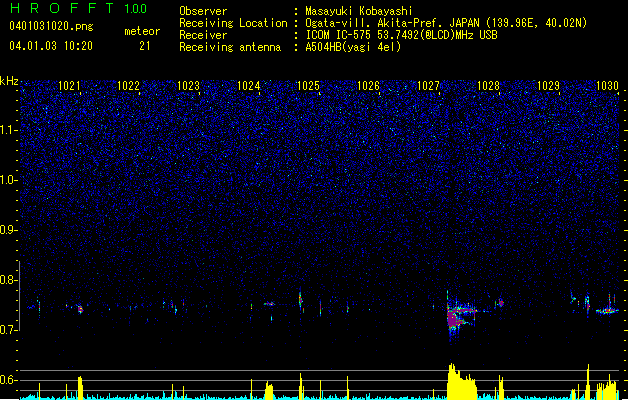Select antenna value A504HB(yagi 4el)
This screenshot has width=629, height=400.
pyautogui.click(x=353, y=47)
